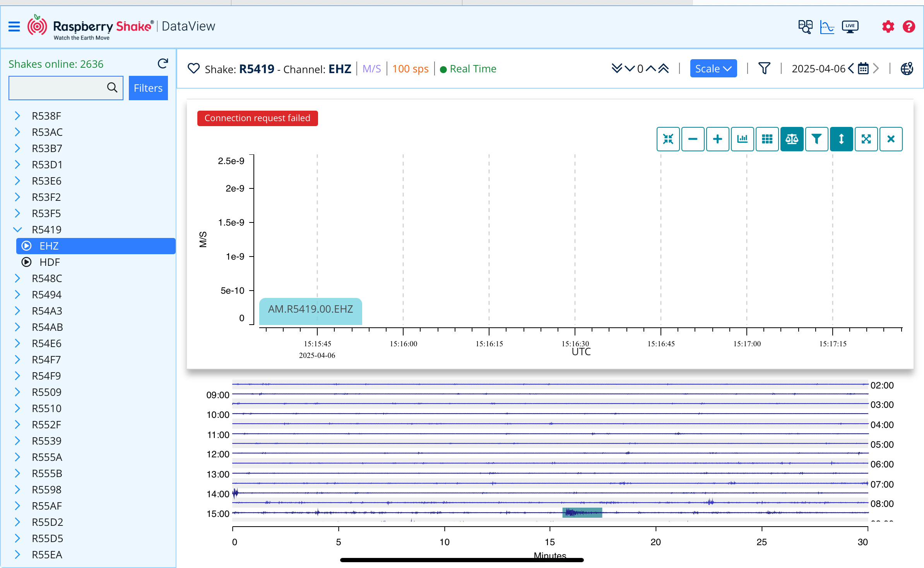Image resolution: width=924 pixels, height=568 pixels.
Task: Play the HDF channel
Action: point(26,262)
